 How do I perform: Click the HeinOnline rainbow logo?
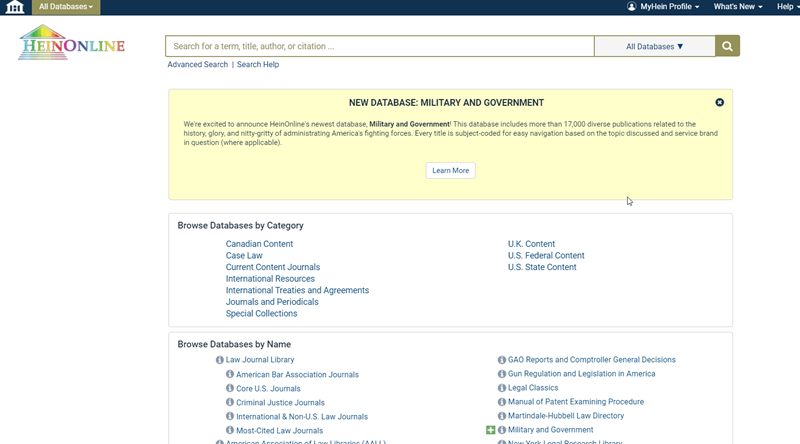[71, 43]
